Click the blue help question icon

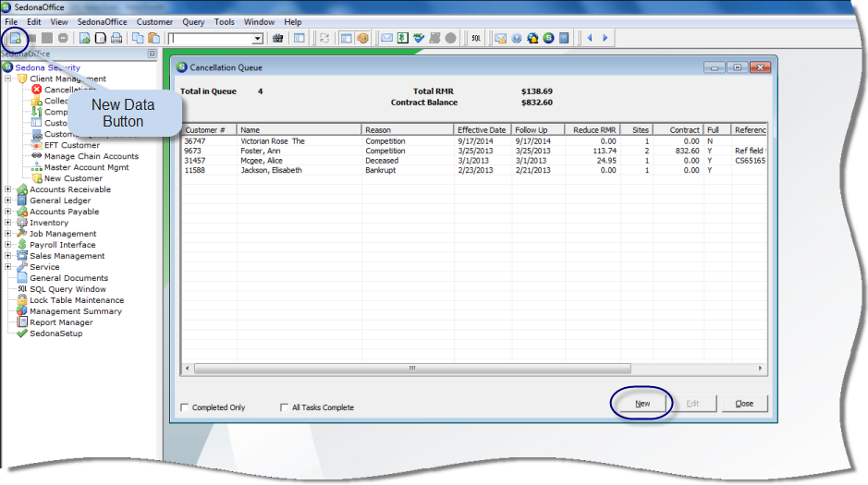pyautogui.click(x=517, y=38)
